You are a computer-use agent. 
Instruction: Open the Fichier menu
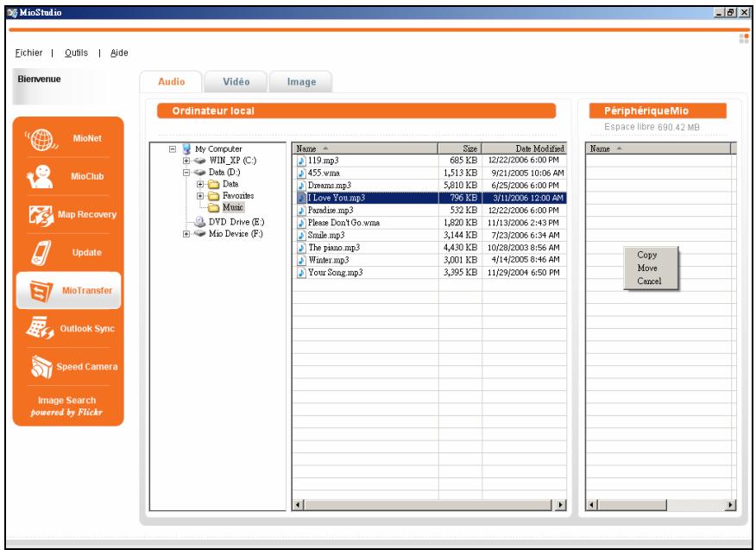tap(28, 53)
